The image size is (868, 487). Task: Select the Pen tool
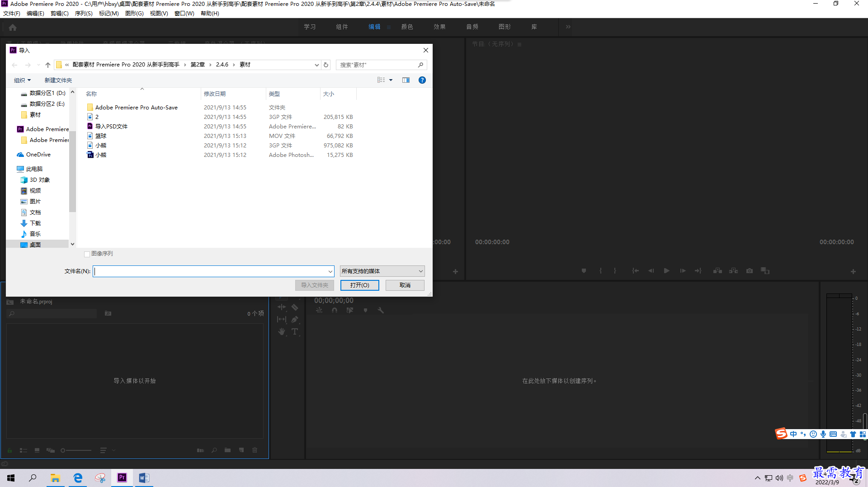coord(295,319)
